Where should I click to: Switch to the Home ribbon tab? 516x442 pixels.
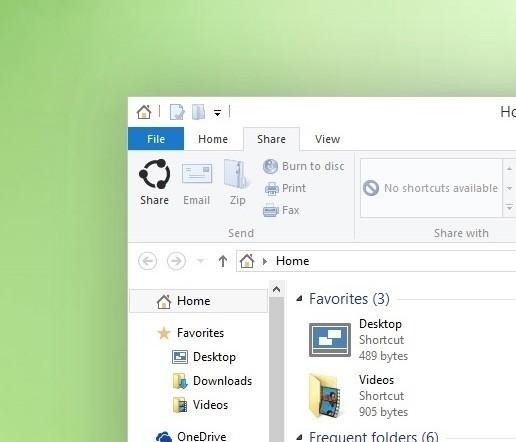[213, 139]
